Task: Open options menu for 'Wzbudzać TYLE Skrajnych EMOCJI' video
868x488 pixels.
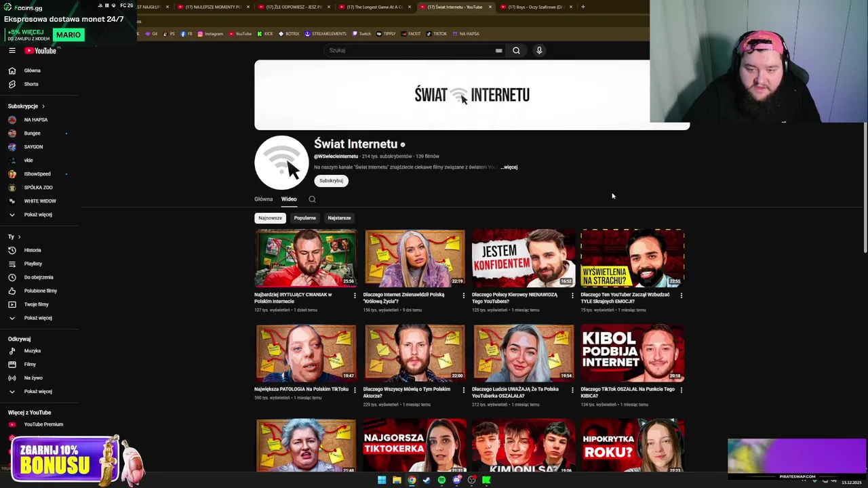Action: (682, 296)
